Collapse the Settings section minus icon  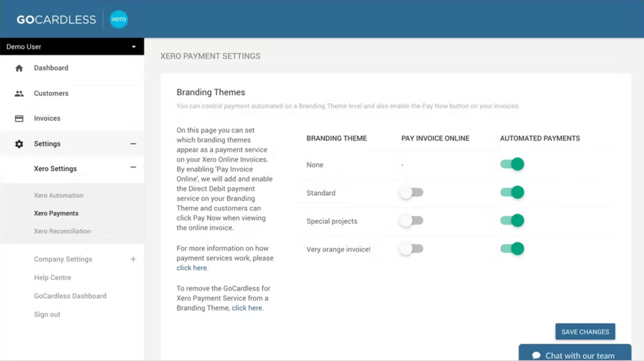tap(133, 144)
